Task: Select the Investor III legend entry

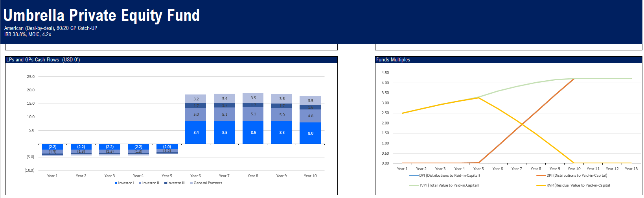Action: click(x=175, y=183)
